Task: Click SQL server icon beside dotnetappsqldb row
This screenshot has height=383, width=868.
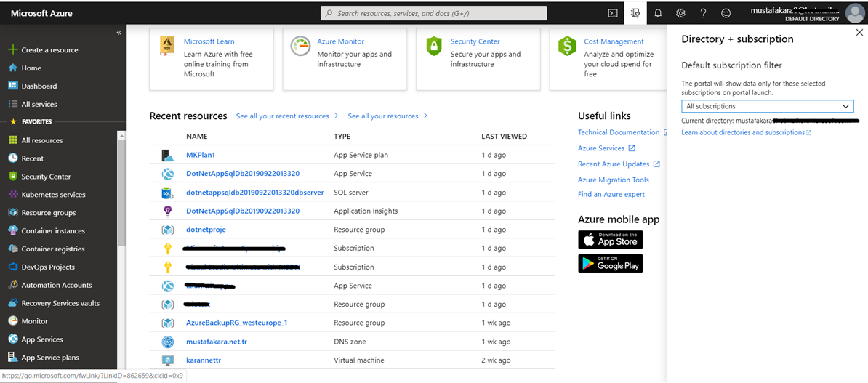Action: point(167,193)
